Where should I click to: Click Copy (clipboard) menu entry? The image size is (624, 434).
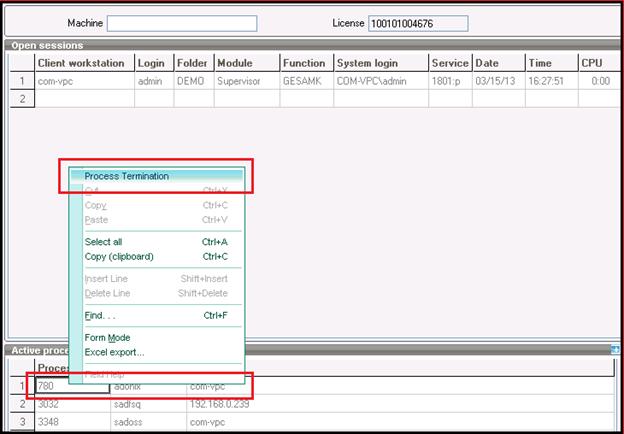click(119, 256)
